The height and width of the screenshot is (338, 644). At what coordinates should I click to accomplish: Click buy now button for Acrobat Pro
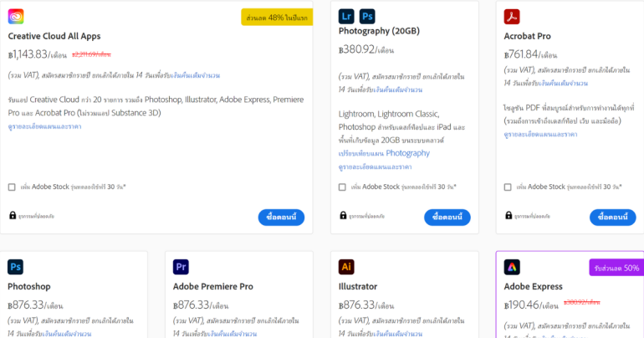pos(613,218)
